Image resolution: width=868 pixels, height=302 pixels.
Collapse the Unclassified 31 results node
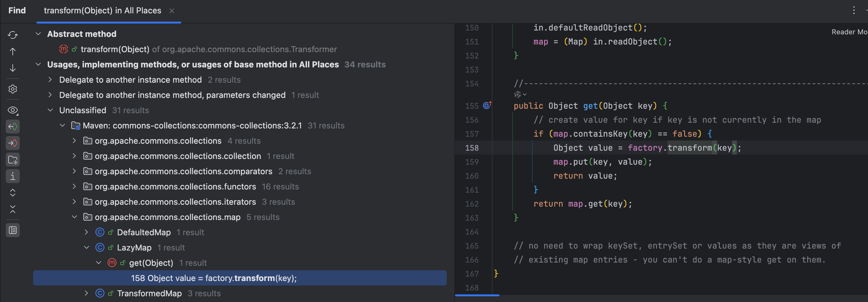tap(50, 110)
